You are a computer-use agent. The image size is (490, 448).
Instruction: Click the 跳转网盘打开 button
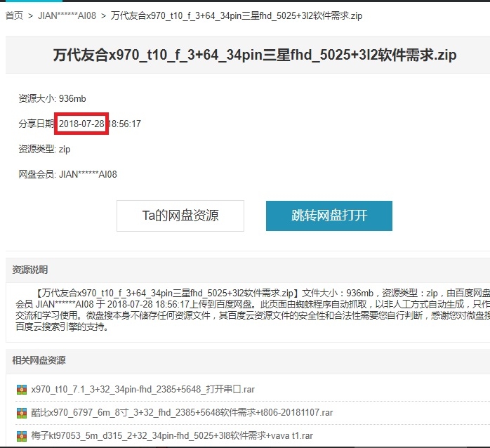point(329,216)
